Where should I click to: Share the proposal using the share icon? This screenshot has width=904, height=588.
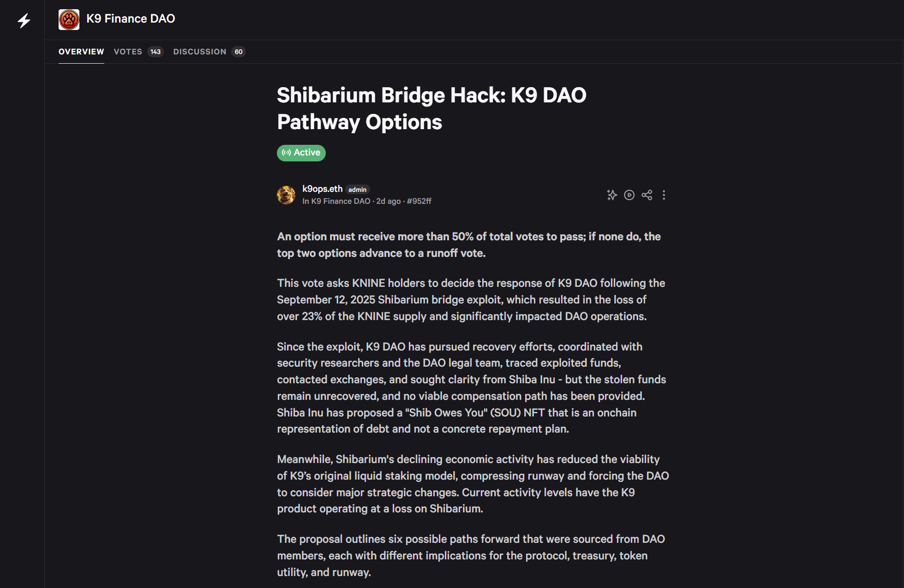pos(647,195)
